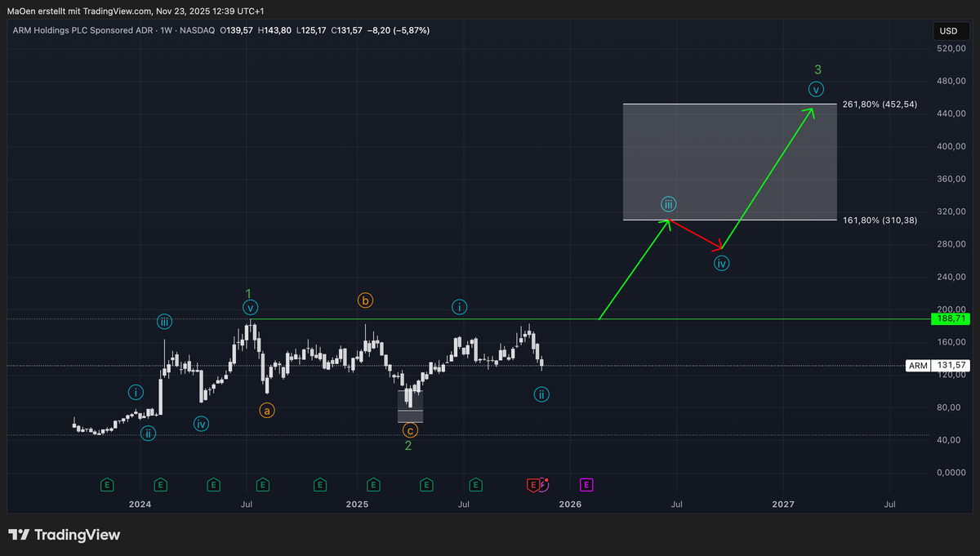Select the circled v label under wave 3
The height and width of the screenshot is (556, 980).
point(817,89)
